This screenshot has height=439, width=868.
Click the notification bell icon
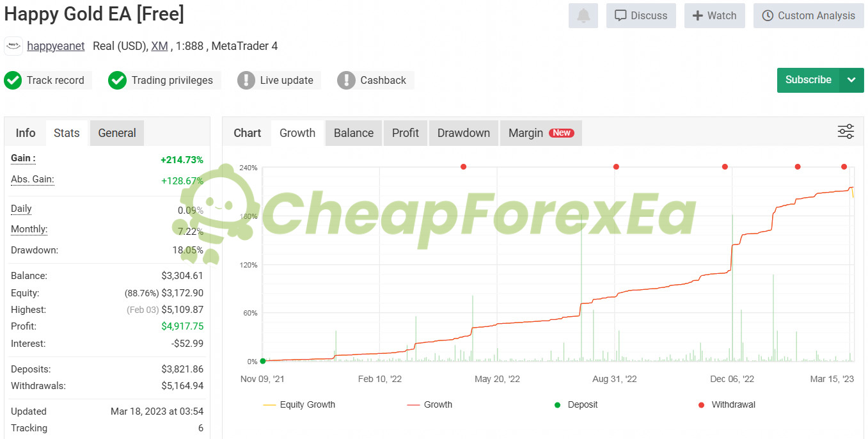click(x=583, y=15)
